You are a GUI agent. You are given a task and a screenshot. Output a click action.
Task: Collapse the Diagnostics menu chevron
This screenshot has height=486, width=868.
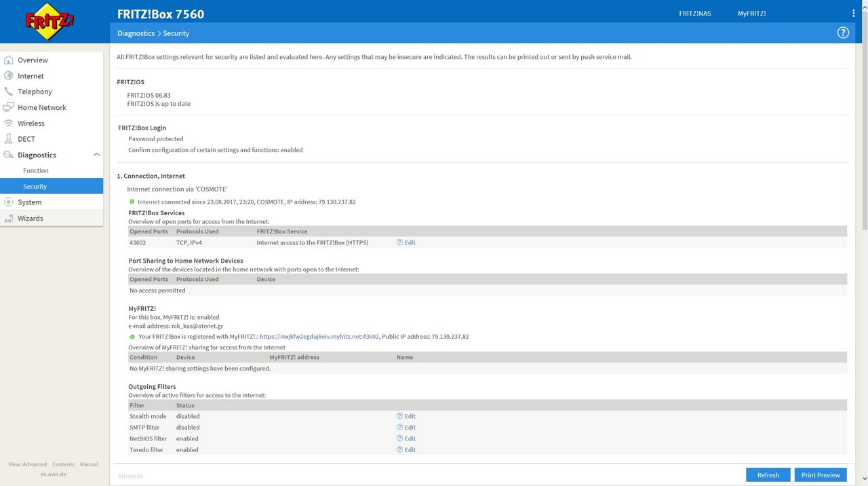click(96, 155)
